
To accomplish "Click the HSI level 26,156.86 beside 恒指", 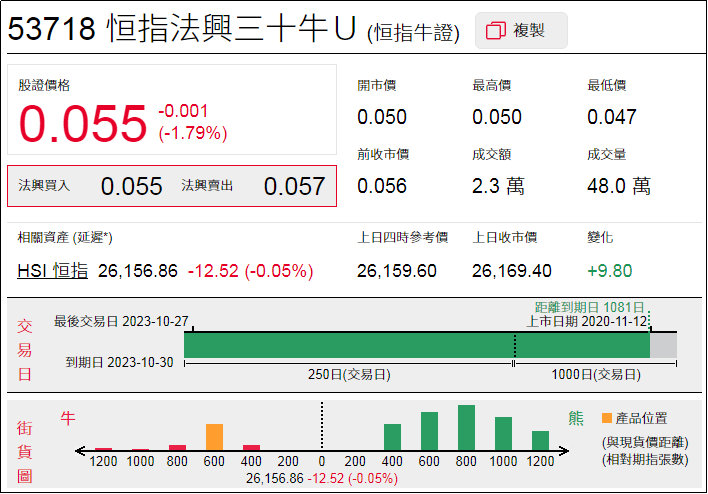I will click(138, 271).
